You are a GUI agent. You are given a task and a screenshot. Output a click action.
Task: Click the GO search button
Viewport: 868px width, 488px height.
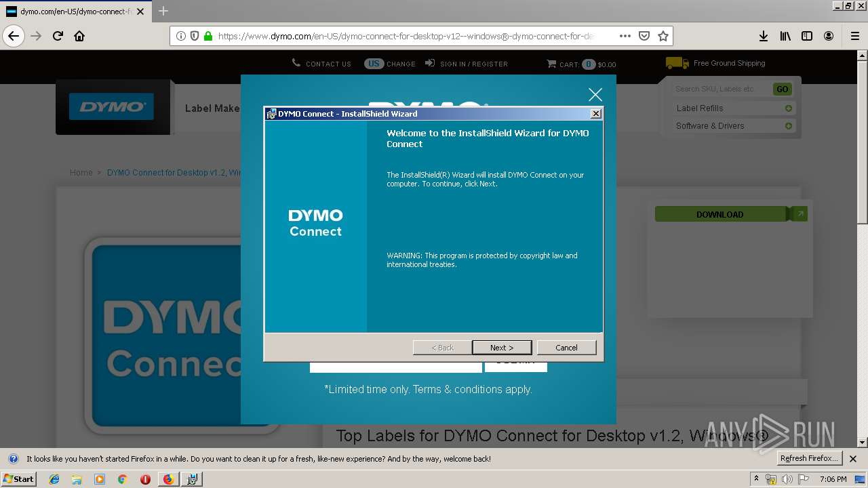point(782,89)
